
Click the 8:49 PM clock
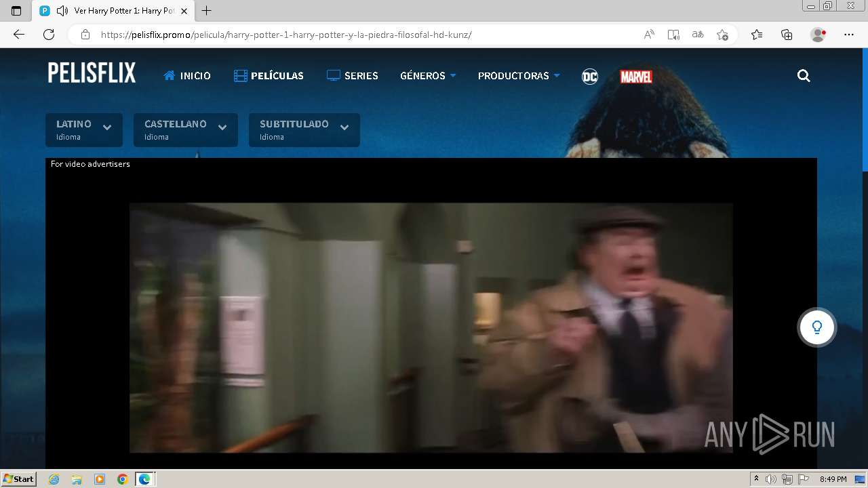coord(833,479)
